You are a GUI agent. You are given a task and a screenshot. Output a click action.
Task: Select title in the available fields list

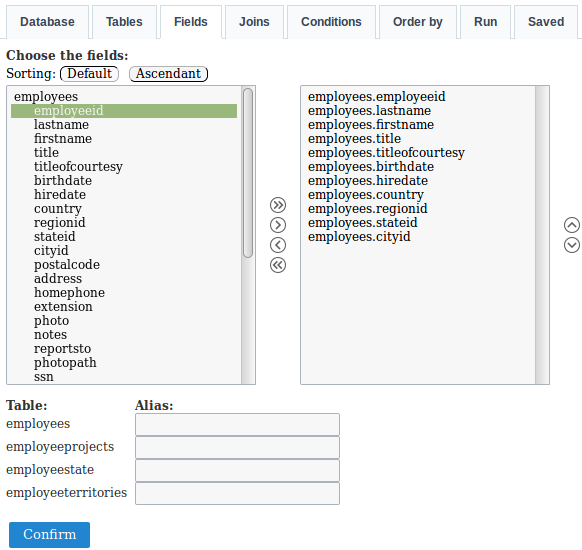124,153
